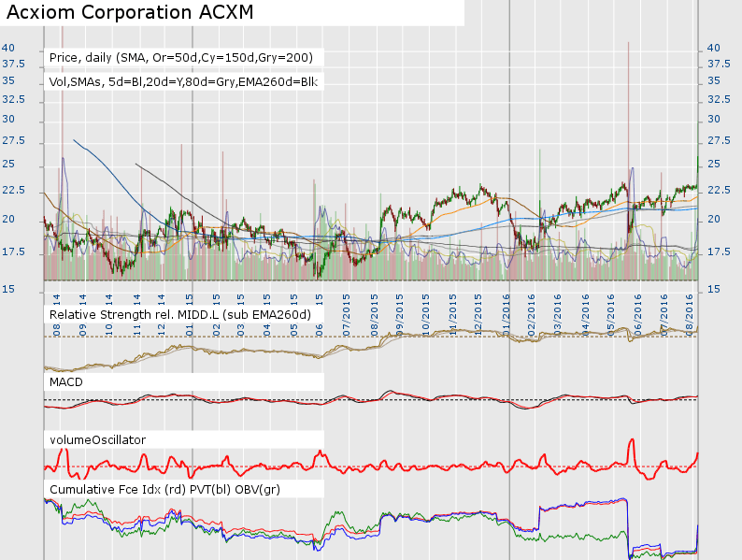Click the '27.5' value on the right price axis
Image resolution: width=742 pixels, height=560 pixels.
(x=719, y=140)
